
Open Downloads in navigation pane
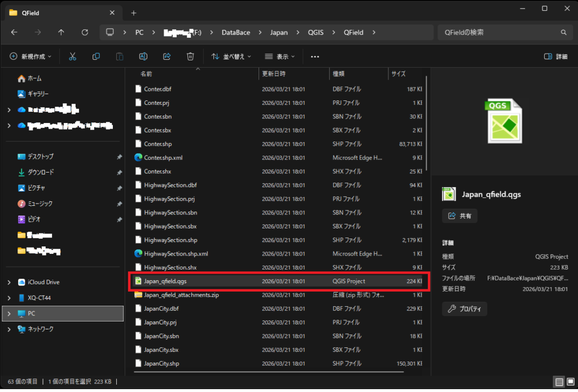(x=41, y=172)
